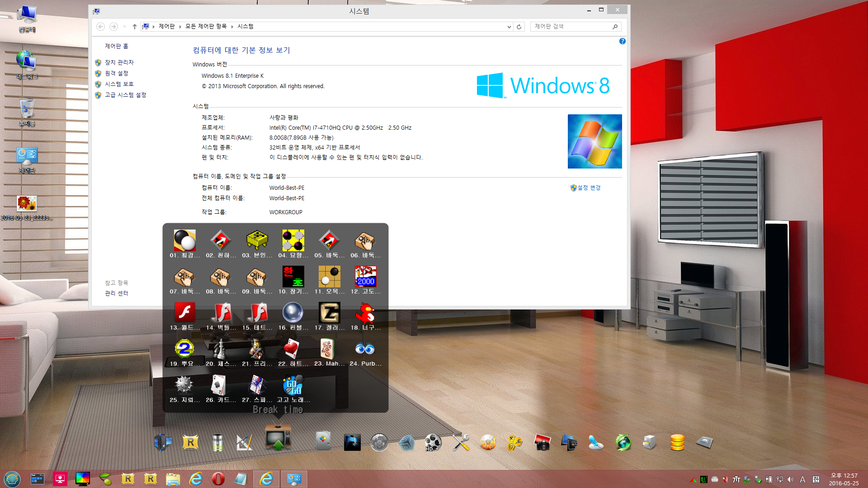Open game 17 Galaga Z icon

[x=330, y=313]
